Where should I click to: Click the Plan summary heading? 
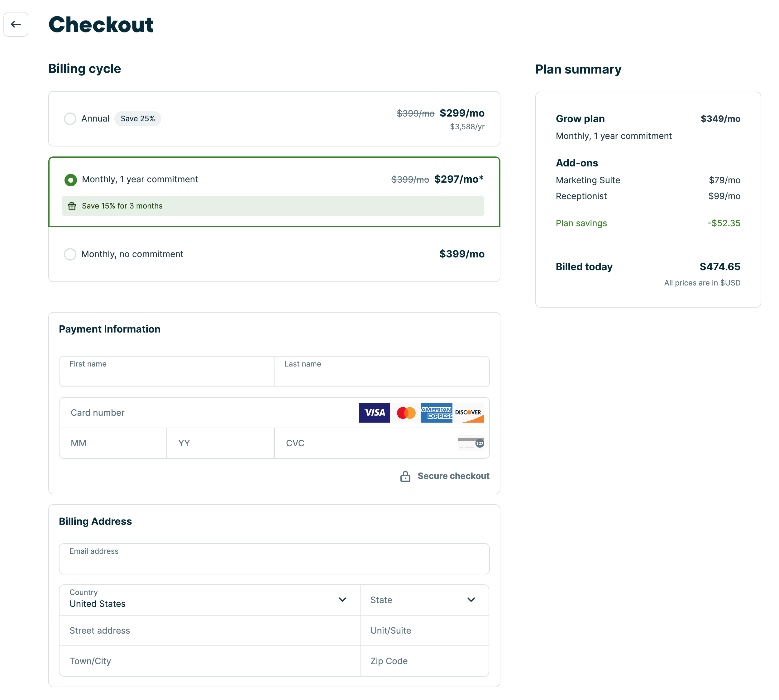[x=578, y=69]
